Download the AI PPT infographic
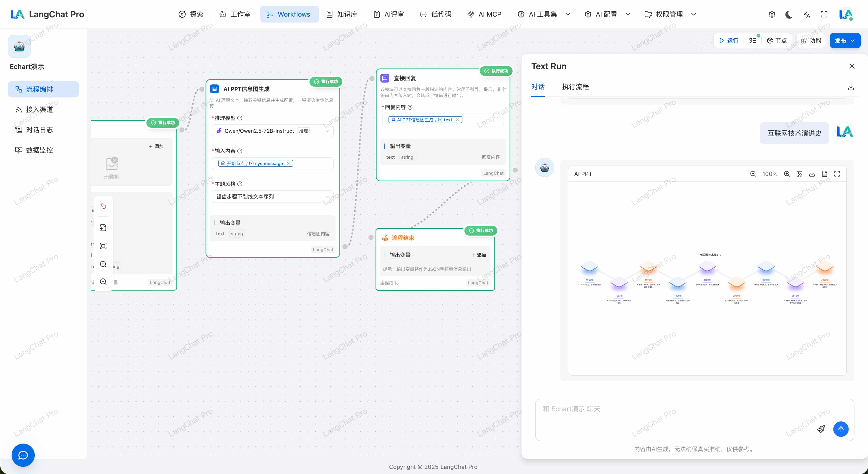 (x=812, y=174)
